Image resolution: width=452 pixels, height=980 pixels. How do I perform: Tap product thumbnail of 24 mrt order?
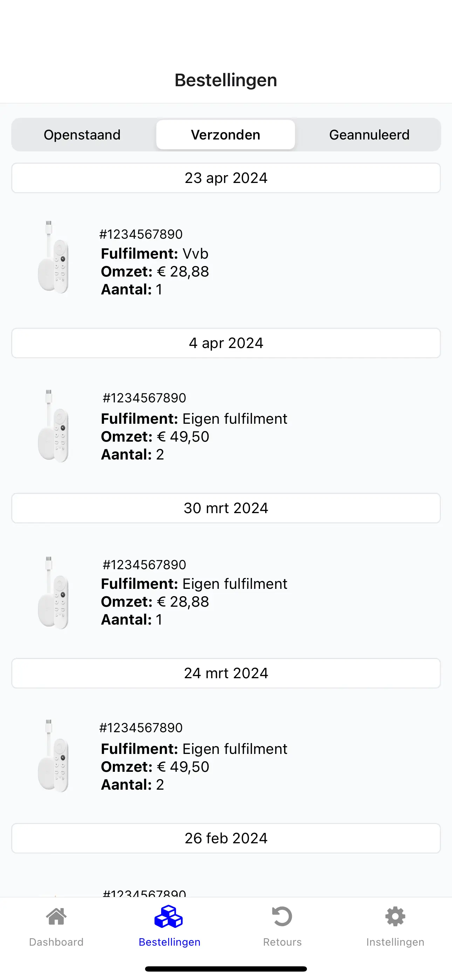(x=53, y=756)
